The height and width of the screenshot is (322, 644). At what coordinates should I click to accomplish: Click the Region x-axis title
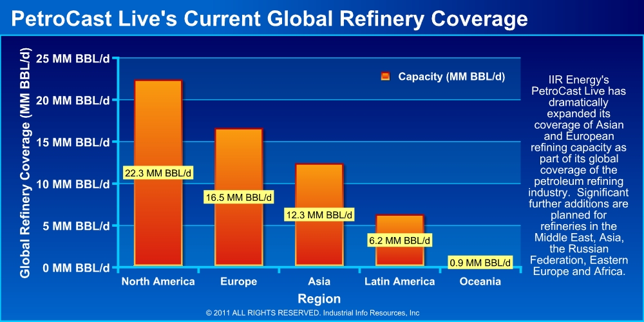[319, 299]
